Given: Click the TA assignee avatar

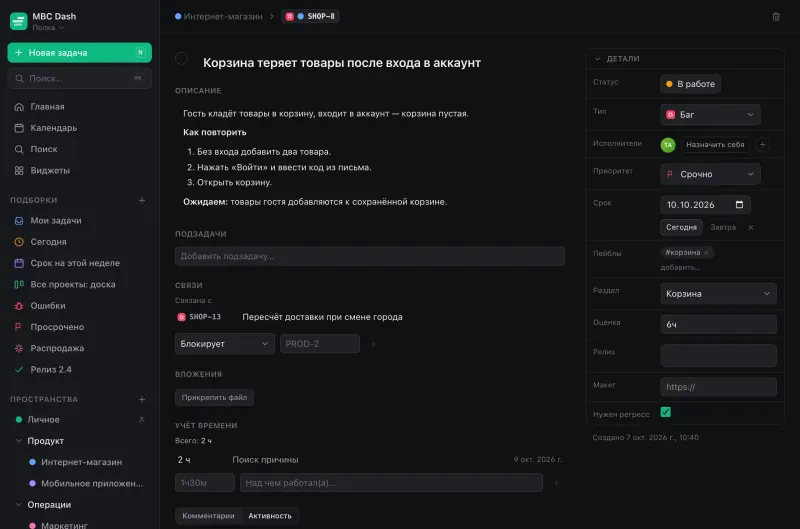Looking at the screenshot, I should (x=668, y=145).
